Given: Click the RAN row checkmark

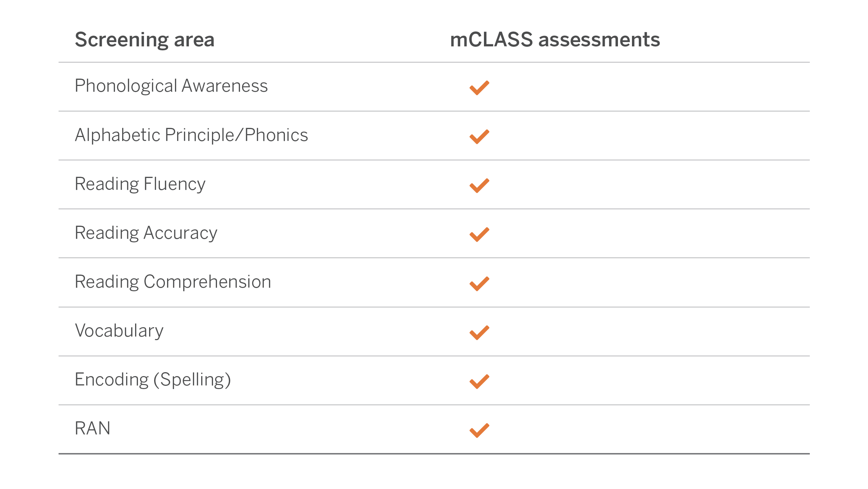Looking at the screenshot, I should tap(479, 430).
